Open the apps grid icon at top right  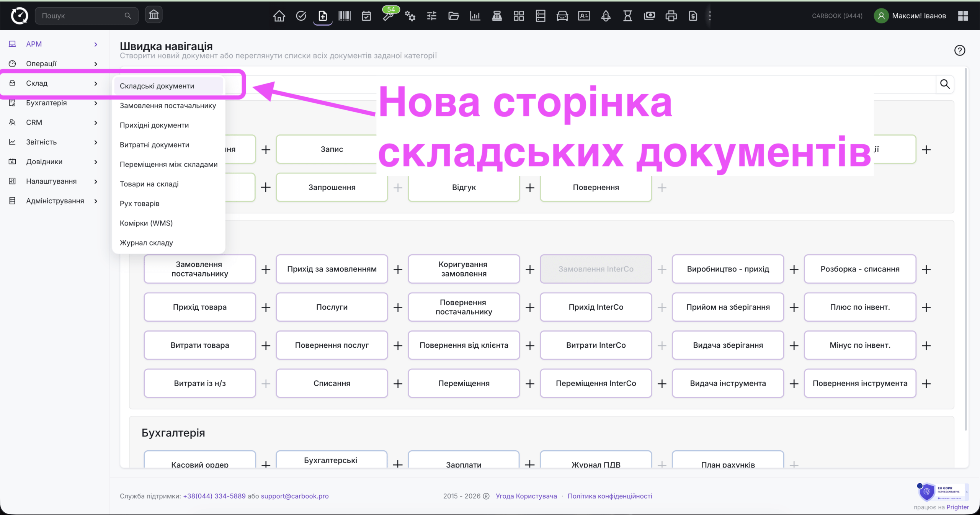tap(963, 16)
